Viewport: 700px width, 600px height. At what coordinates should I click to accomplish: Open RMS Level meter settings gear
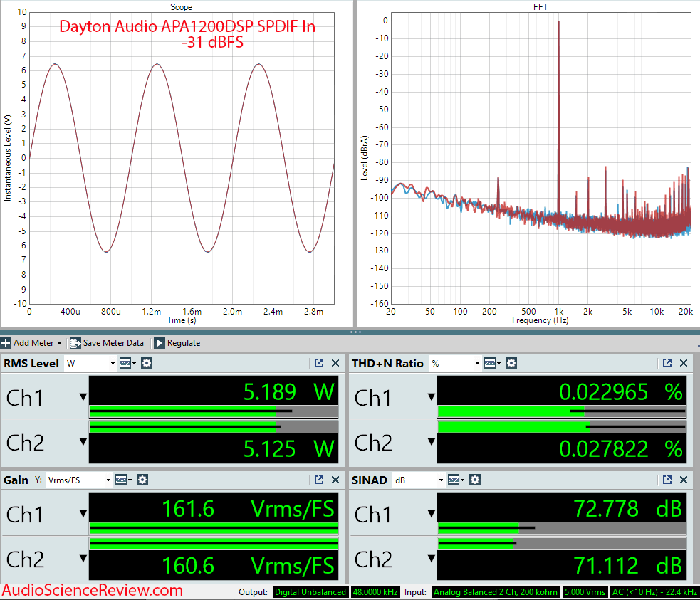[x=147, y=364]
